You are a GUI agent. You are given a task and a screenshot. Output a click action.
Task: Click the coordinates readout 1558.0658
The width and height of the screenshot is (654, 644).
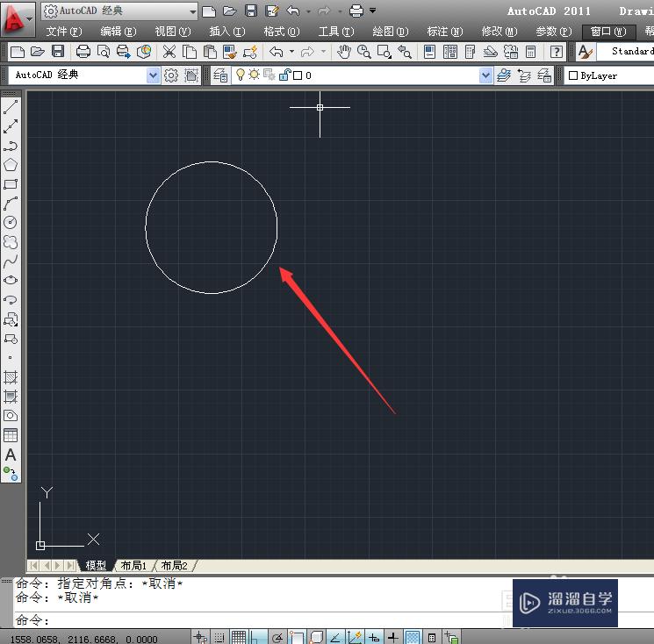(x=83, y=639)
